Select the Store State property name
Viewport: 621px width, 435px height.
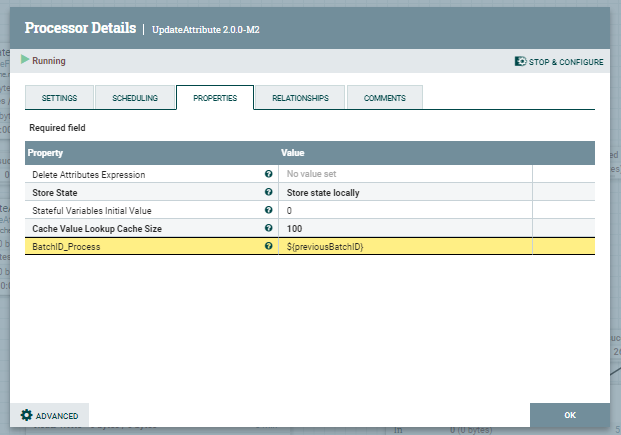tap(55, 193)
